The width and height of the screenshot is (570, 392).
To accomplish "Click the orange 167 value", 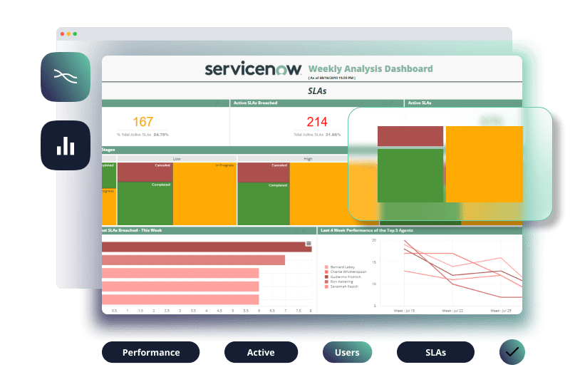I will [x=143, y=122].
